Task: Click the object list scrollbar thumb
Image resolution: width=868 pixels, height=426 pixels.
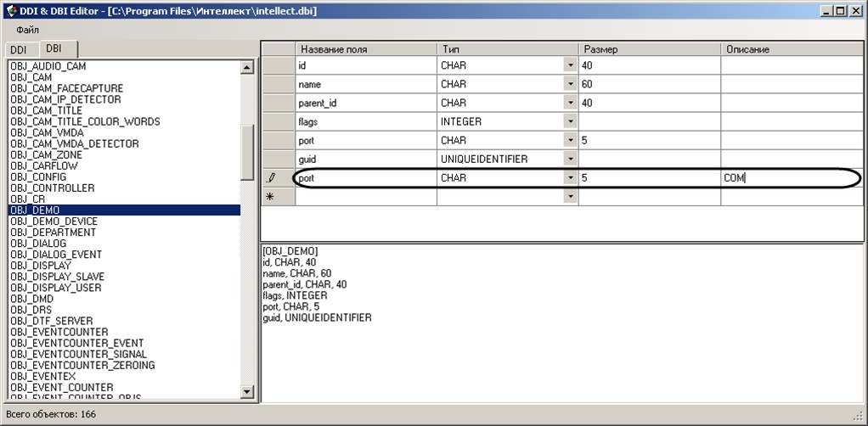Action: (247, 152)
